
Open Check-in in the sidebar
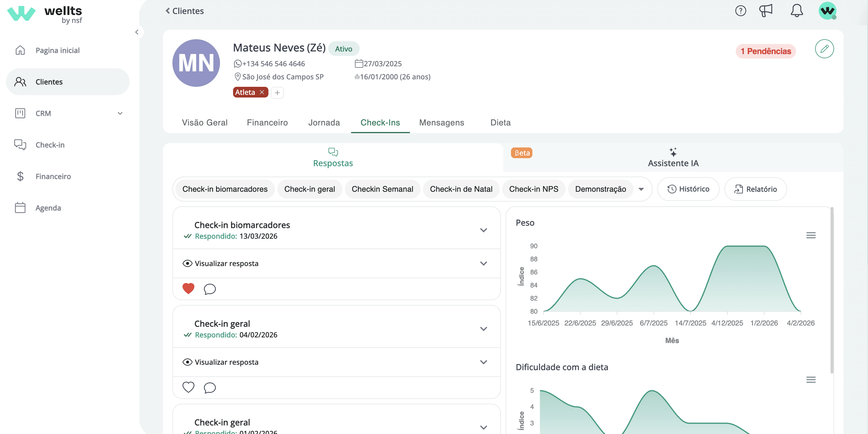pos(68,145)
